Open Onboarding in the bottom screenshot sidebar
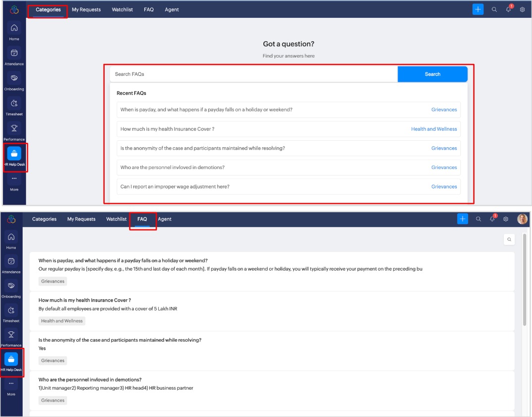The width and height of the screenshot is (532, 417). [11, 290]
